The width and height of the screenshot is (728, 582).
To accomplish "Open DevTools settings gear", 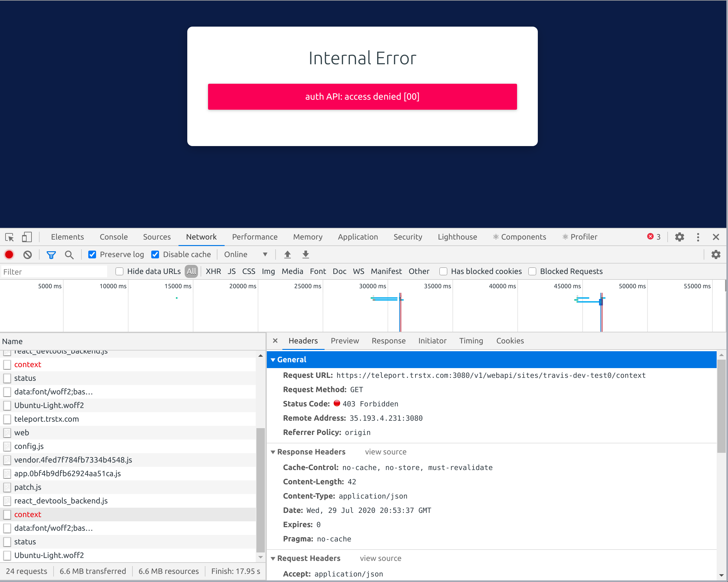I will pyautogui.click(x=679, y=237).
